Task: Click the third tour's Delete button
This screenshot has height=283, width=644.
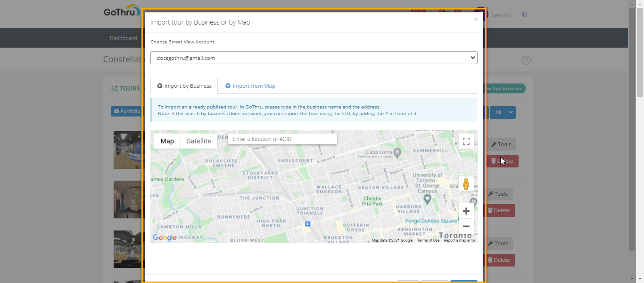Action: click(x=499, y=260)
